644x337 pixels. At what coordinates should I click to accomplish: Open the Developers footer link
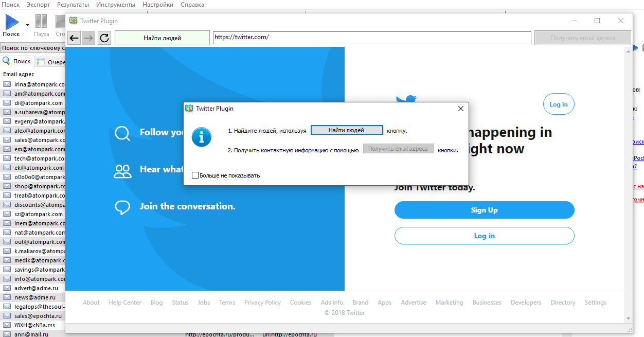526,303
